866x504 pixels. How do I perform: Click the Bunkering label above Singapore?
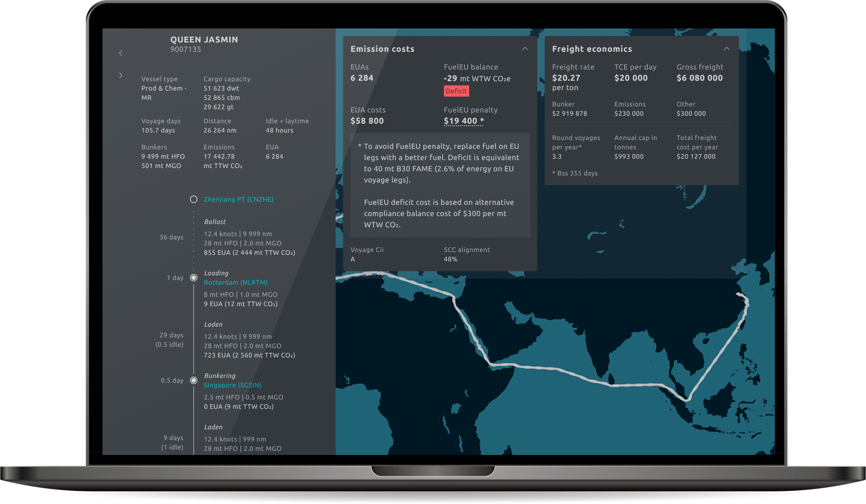point(219,376)
